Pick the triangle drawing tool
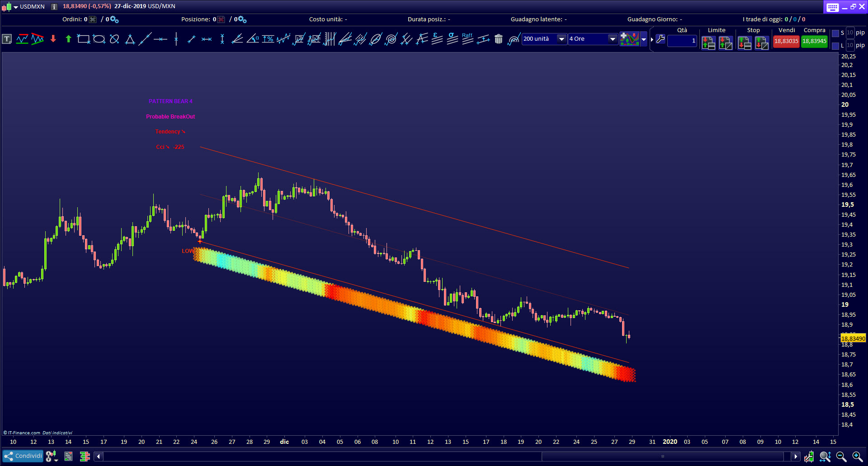The width and height of the screenshot is (868, 466). click(x=130, y=39)
